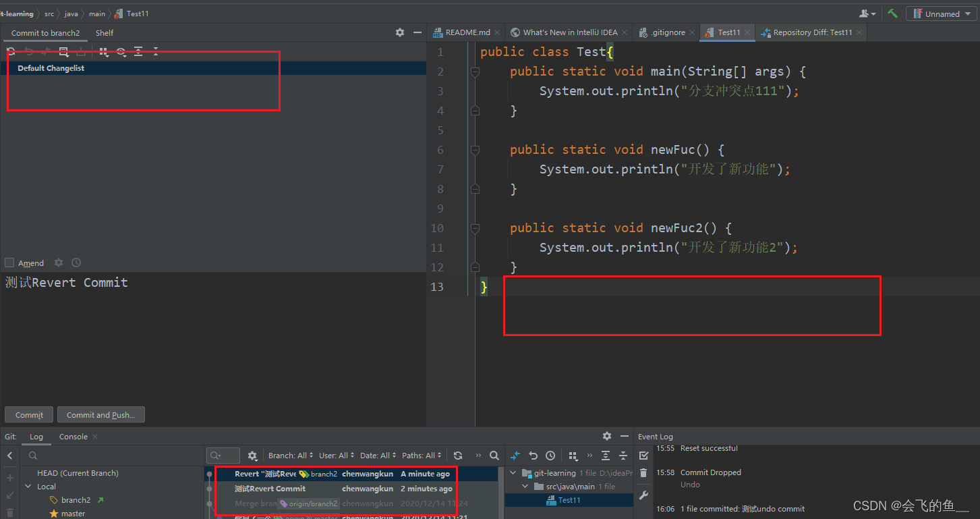Open the User: All filter dropdown
The height and width of the screenshot is (519, 980).
click(x=337, y=456)
